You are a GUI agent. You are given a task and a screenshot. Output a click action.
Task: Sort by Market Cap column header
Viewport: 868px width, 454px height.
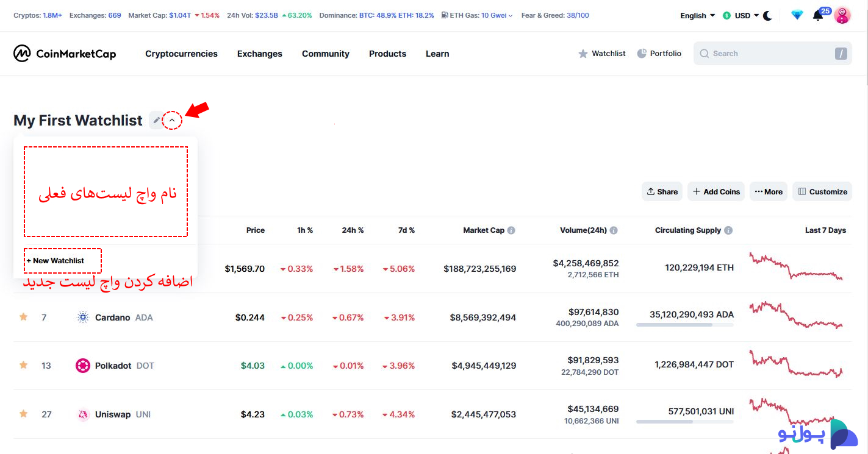[x=484, y=230]
